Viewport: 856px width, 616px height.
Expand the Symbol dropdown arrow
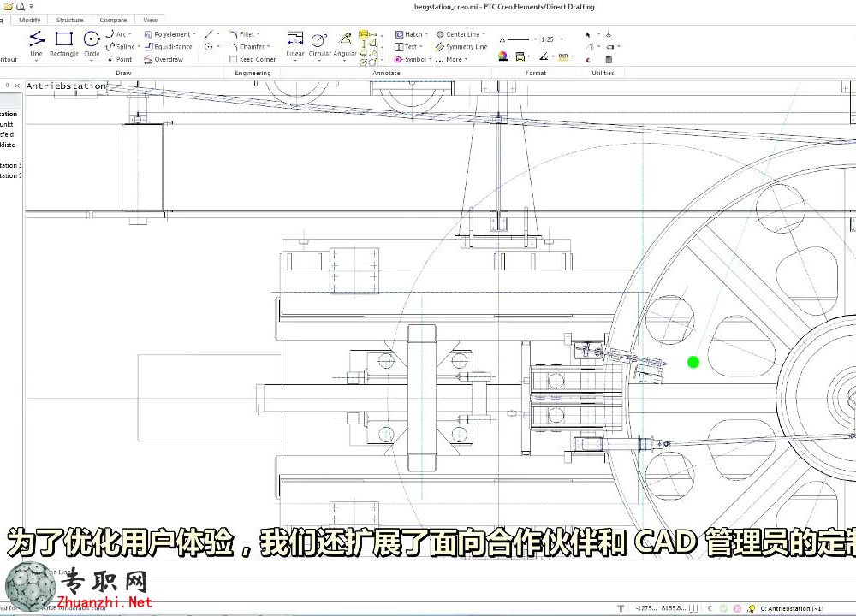pyautogui.click(x=431, y=59)
